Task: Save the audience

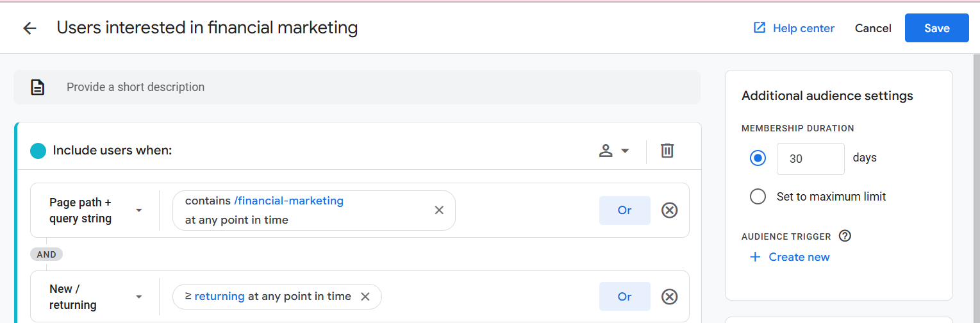Action: [937, 28]
